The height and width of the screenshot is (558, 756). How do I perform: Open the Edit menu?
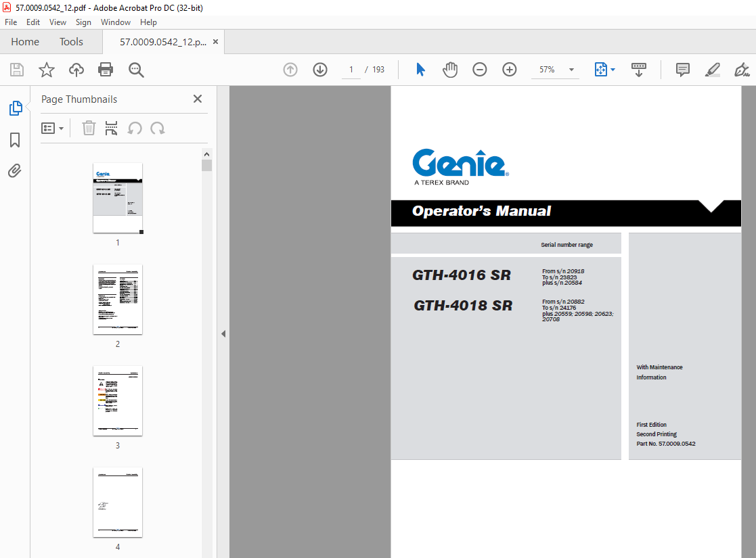pos(32,22)
